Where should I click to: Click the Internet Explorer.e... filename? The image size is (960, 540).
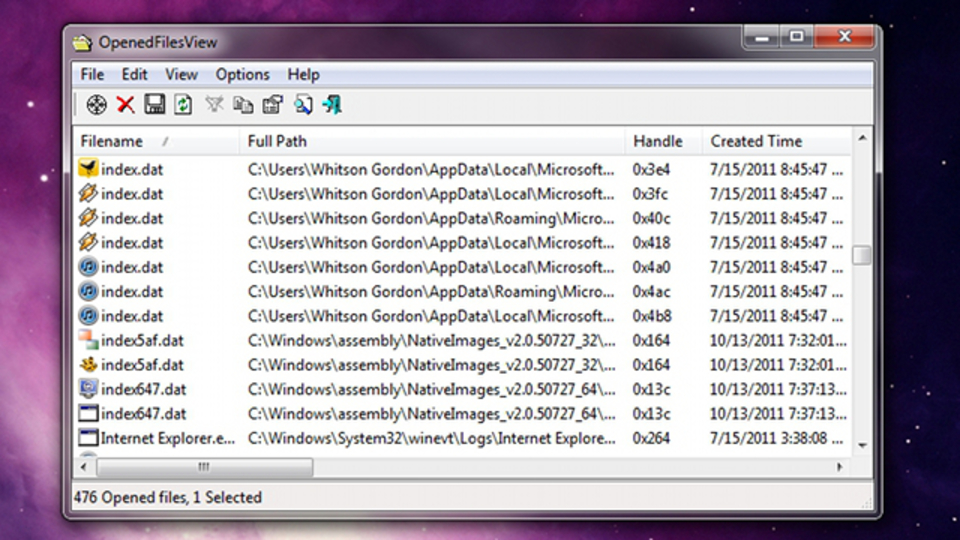168,439
